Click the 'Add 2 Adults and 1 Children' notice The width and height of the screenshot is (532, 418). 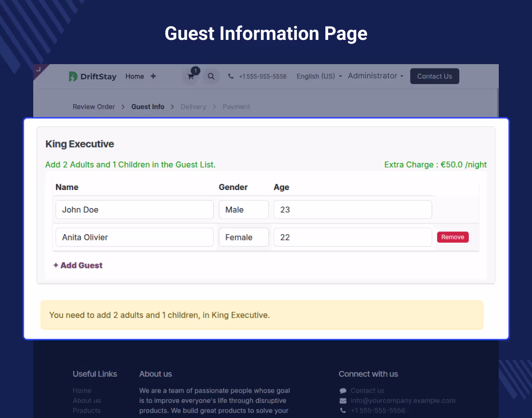coord(130,164)
